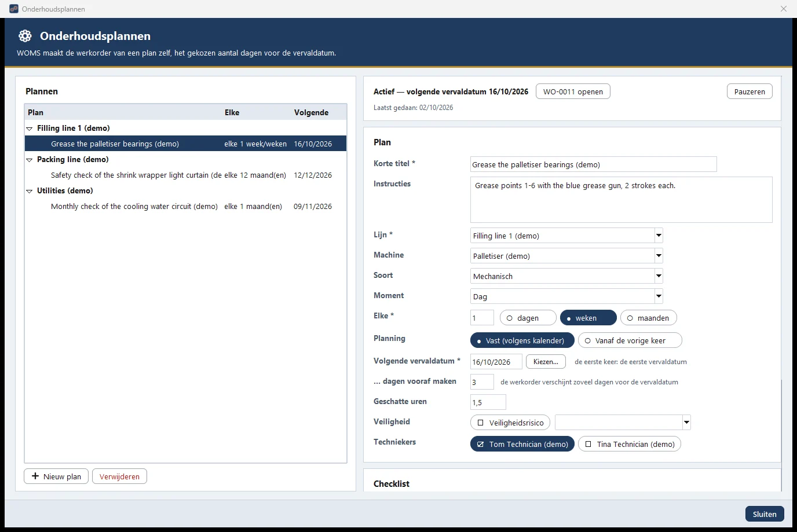Click the Volgende vervaldatum date field
The width and height of the screenshot is (797, 532).
point(496,362)
